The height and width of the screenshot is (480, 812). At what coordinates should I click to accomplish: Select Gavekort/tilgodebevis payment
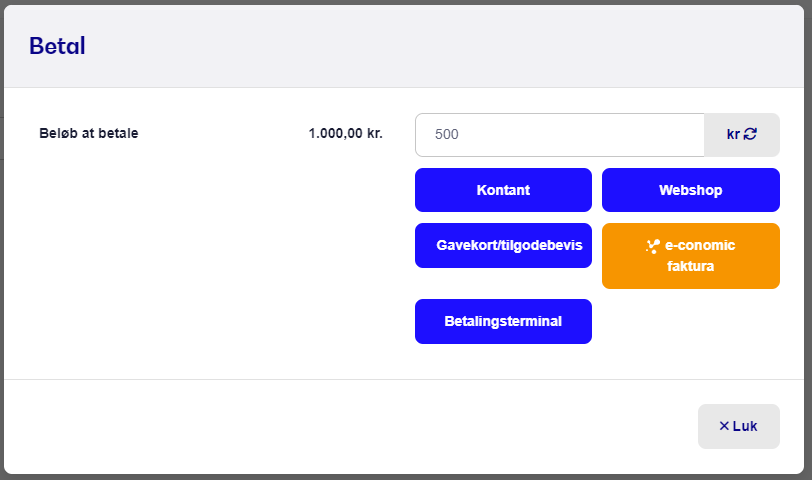click(x=503, y=245)
